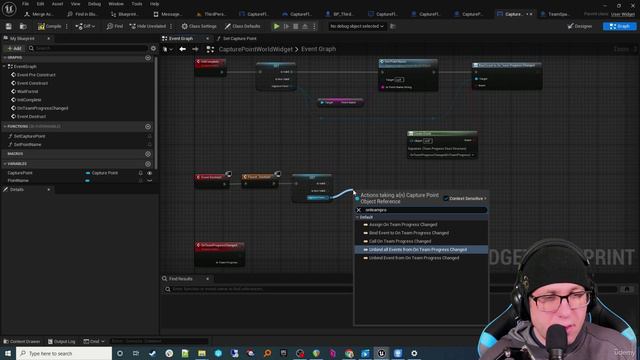
Task: Click the Add button in My Blueprint
Action: click(x=14, y=48)
